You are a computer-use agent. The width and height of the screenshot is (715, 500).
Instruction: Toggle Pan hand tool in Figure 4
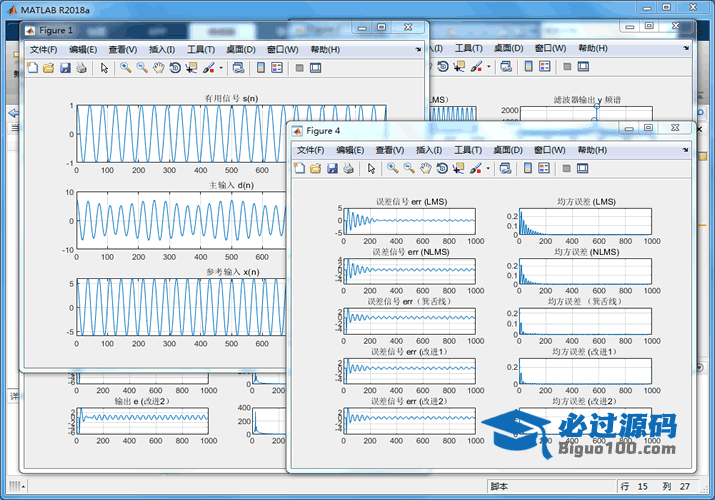coord(425,169)
